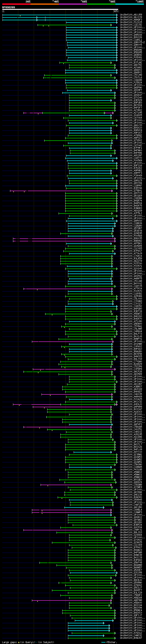The image size is (146, 644).
Task: Select the UniRef100_Q3E929 label
Action: point(131,100)
